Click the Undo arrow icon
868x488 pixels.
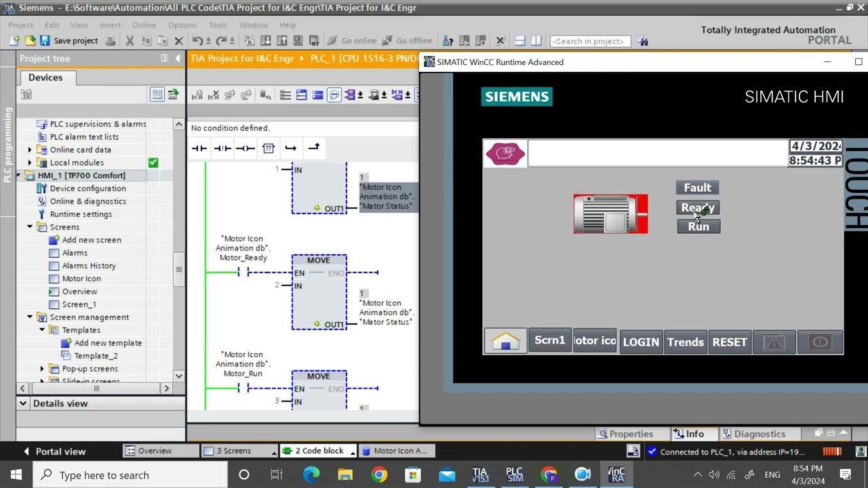[197, 41]
